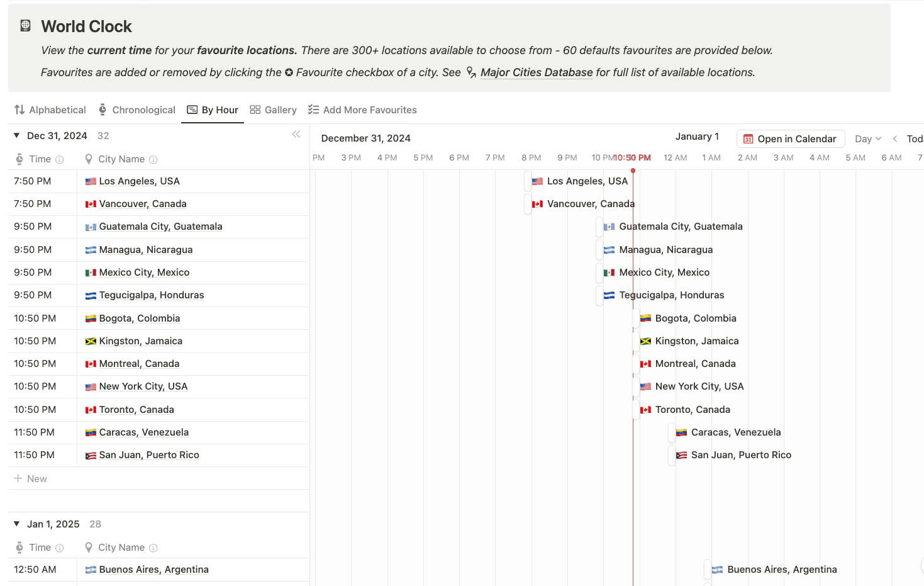The height and width of the screenshot is (586, 924).
Task: Collapse the Jan 1, 2025 group
Action: coord(17,524)
